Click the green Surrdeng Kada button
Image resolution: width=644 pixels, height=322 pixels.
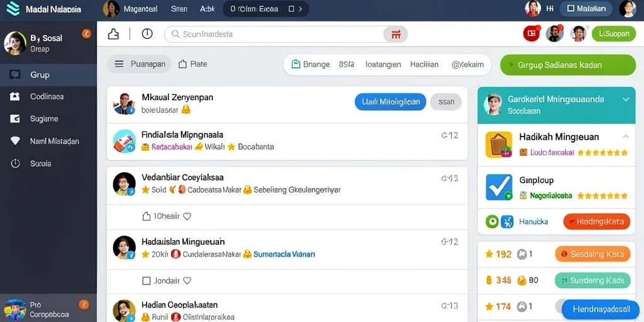(x=592, y=280)
